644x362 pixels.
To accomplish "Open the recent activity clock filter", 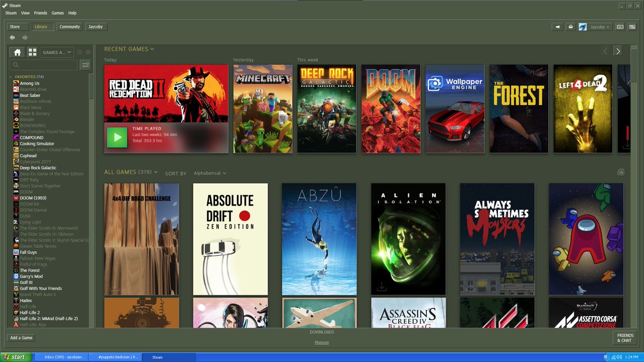I will click(79, 52).
